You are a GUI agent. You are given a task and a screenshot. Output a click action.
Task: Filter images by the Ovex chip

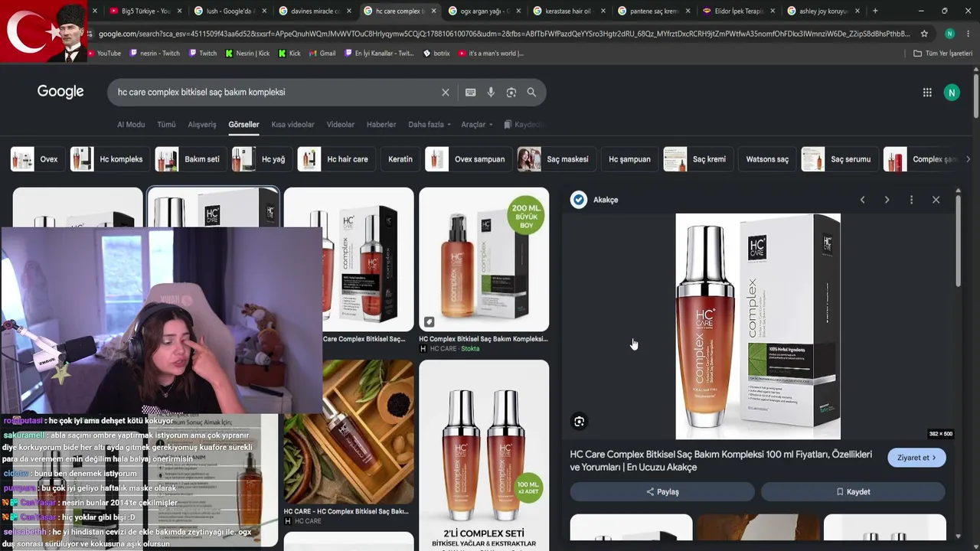tap(37, 159)
